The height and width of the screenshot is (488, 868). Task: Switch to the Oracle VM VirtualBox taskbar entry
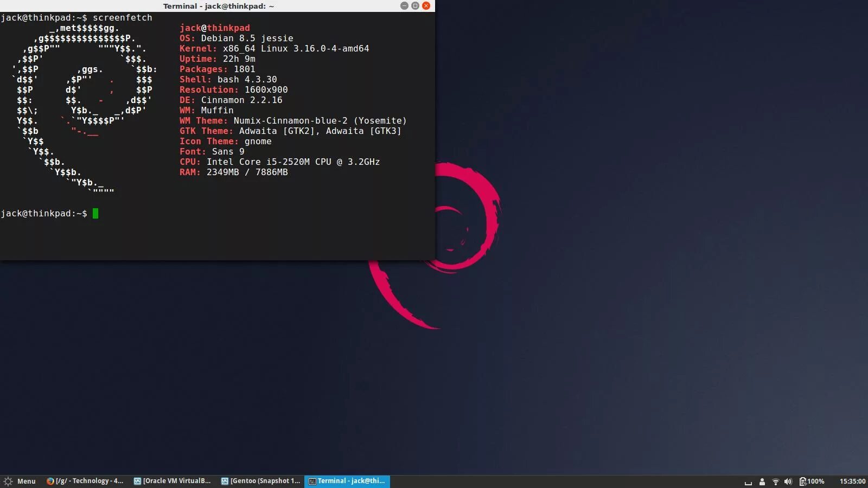173,481
